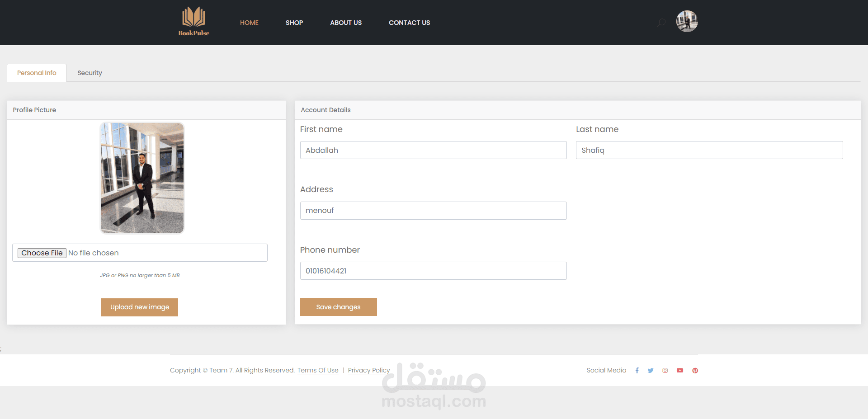Focus the Address field containing menouf
Screen dimensions: 868x419
click(x=434, y=211)
